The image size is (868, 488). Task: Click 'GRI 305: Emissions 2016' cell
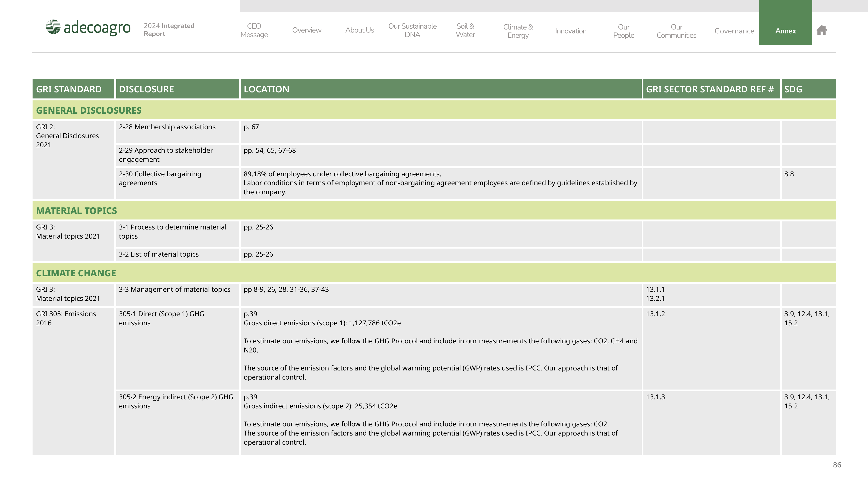tap(74, 381)
